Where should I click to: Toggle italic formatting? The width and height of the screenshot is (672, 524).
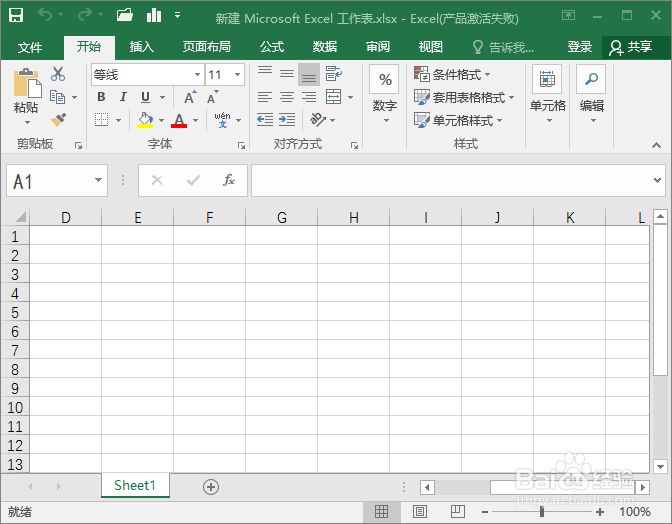click(x=123, y=97)
